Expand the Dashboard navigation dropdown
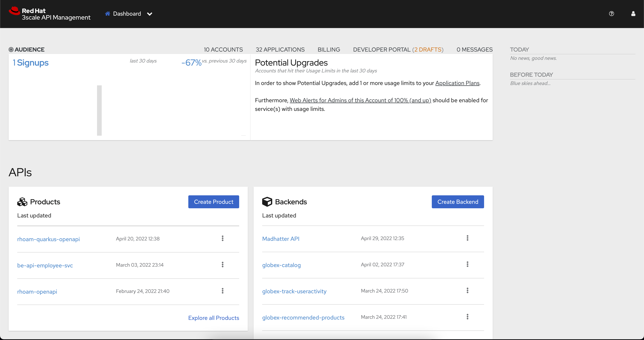644x340 pixels. point(149,14)
